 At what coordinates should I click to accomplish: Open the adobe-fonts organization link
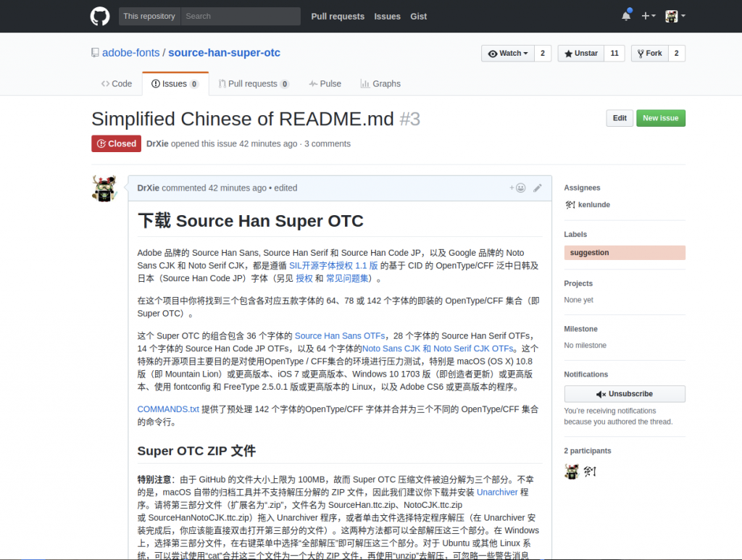tap(130, 52)
